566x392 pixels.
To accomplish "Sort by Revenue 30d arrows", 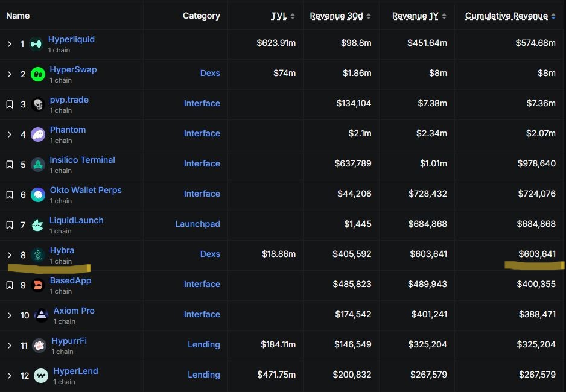I will (369, 16).
